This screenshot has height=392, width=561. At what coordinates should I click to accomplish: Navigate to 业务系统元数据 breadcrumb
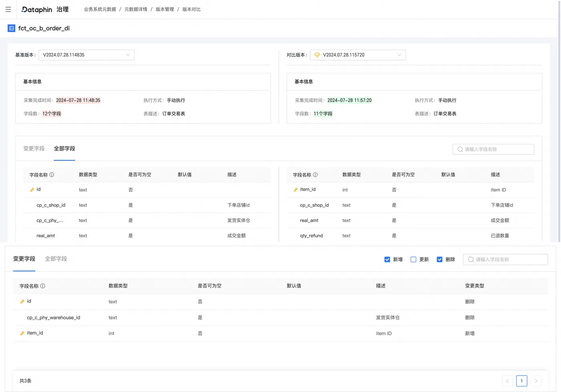(x=100, y=9)
